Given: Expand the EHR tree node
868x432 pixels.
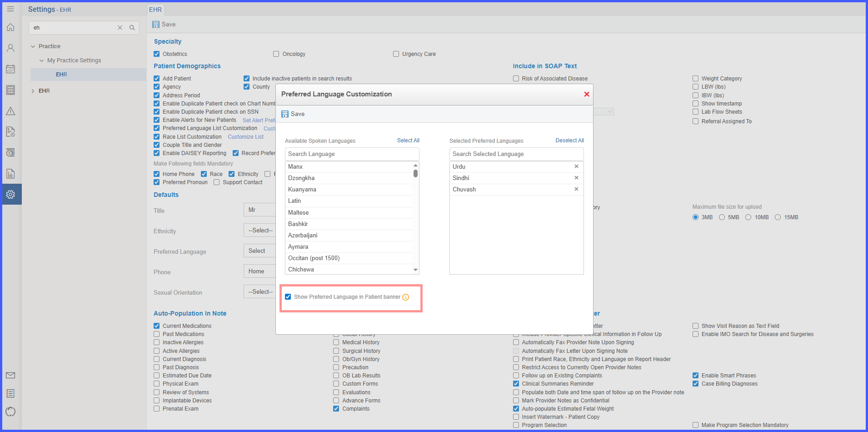Looking at the screenshot, I should [33, 91].
